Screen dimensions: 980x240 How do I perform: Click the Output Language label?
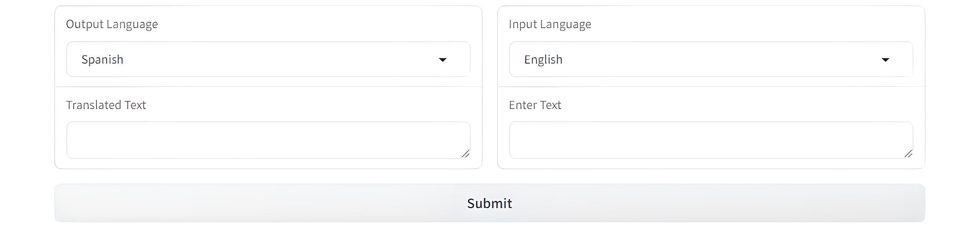[112, 24]
